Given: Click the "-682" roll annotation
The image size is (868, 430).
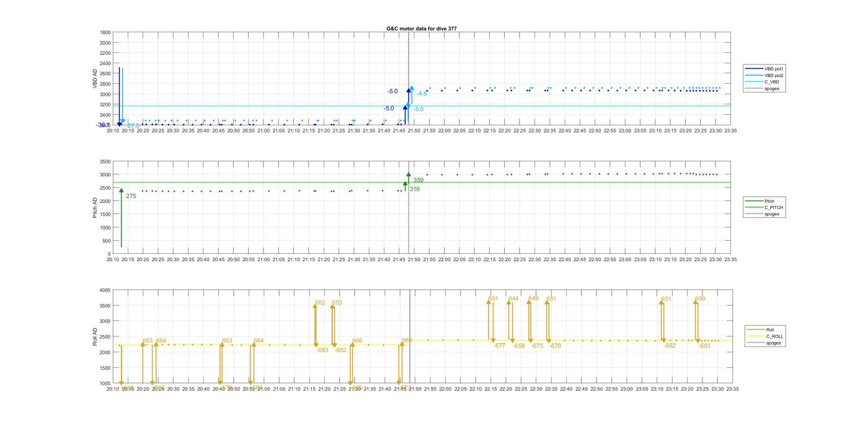Looking at the screenshot, I should pos(341,350).
